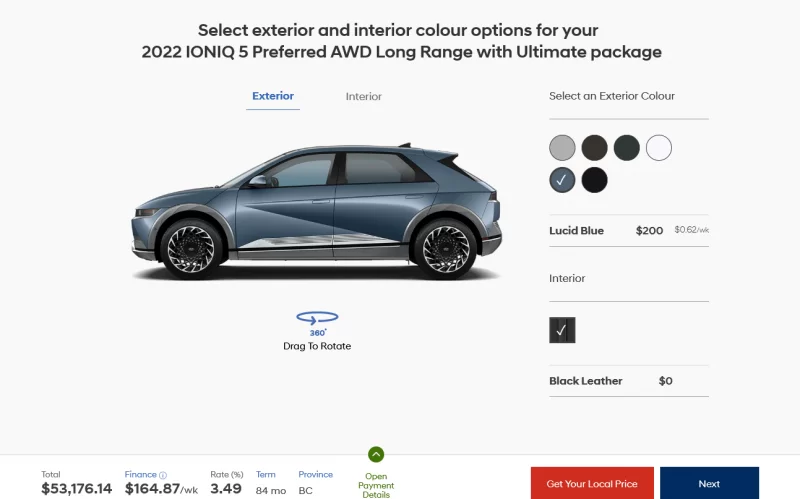Open the Finance payment option
Screen dimensions: 800x499
(x=140, y=475)
